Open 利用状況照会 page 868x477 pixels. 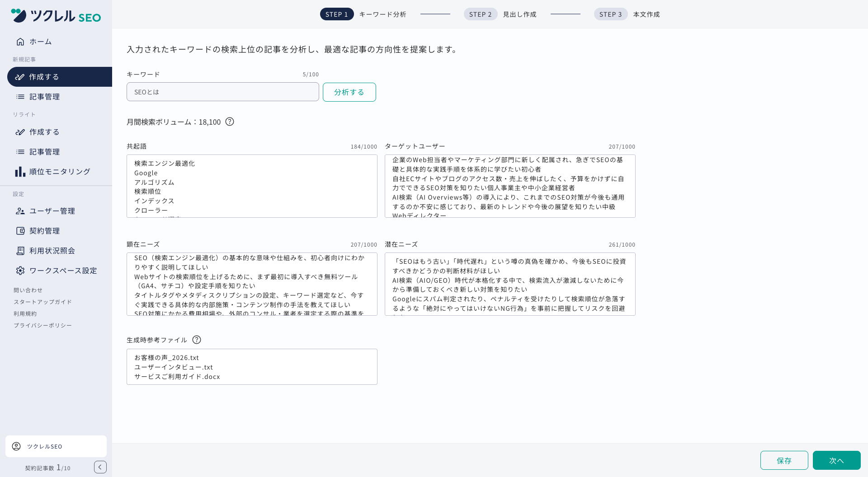[60, 251]
